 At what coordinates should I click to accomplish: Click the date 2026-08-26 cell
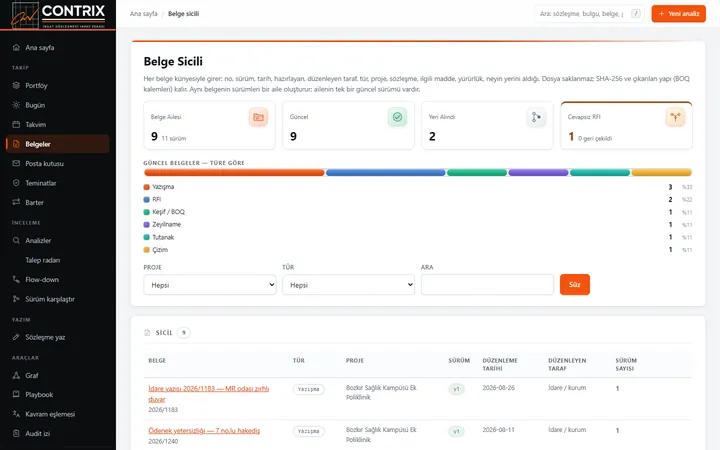[x=498, y=388]
